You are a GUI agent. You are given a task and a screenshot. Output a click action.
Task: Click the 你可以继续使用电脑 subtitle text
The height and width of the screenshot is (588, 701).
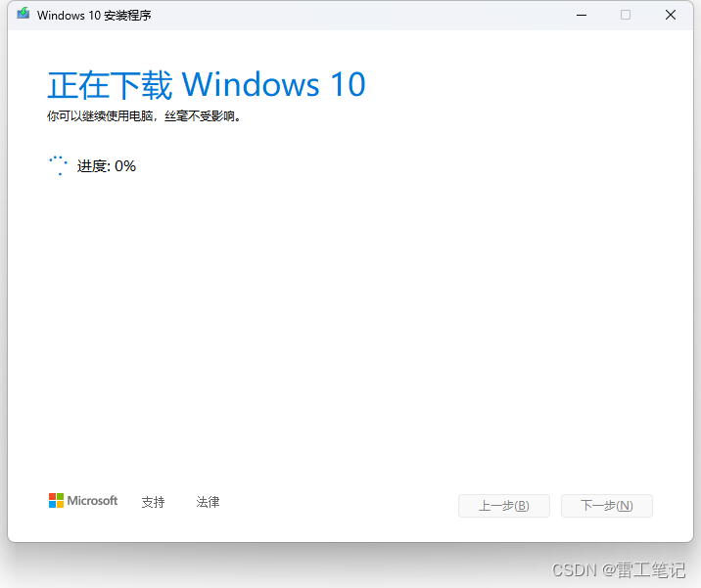144,116
